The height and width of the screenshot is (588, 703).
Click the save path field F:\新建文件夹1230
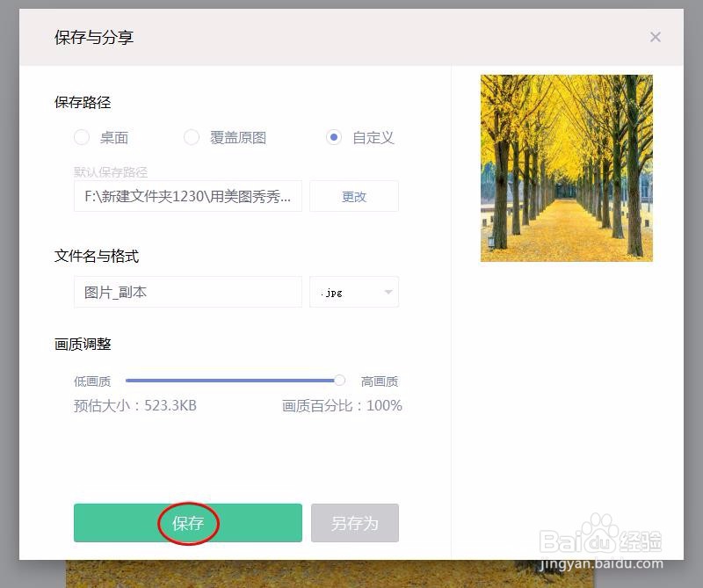click(188, 196)
